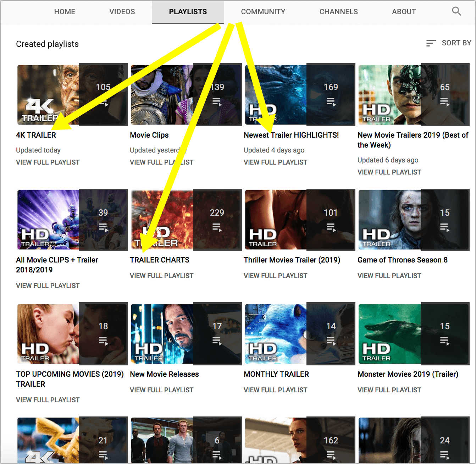Play-all icon on Game of Thrones playlist
The height and width of the screenshot is (464, 476).
pyautogui.click(x=445, y=227)
